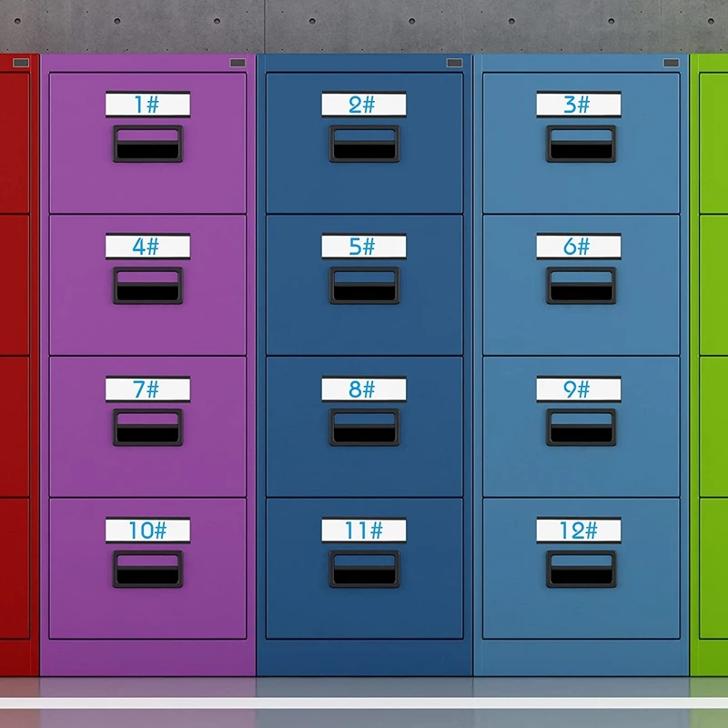Viewport: 728px width, 728px height.
Task: Click the handle below the 7# label
Action: click(x=148, y=428)
